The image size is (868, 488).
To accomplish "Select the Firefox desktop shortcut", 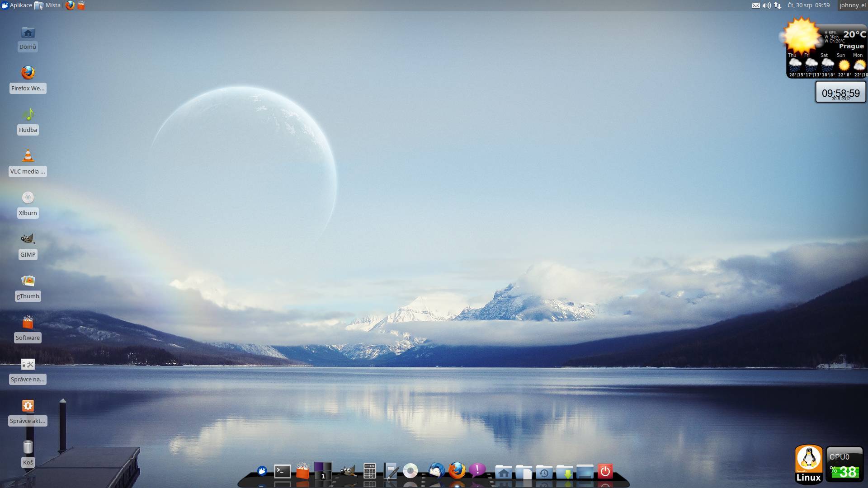I will coord(28,79).
